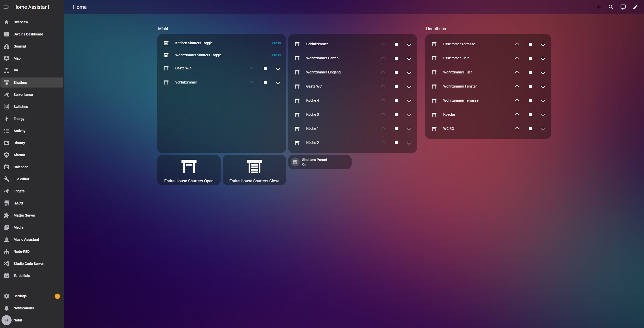Click the plus add icon in header
644x328 pixels.
(x=599, y=7)
